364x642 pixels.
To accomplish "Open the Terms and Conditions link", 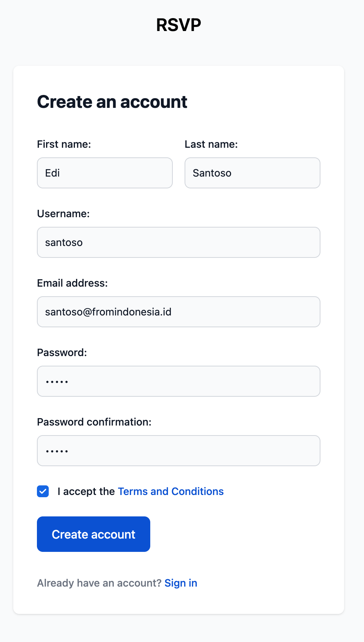I will point(171,491).
